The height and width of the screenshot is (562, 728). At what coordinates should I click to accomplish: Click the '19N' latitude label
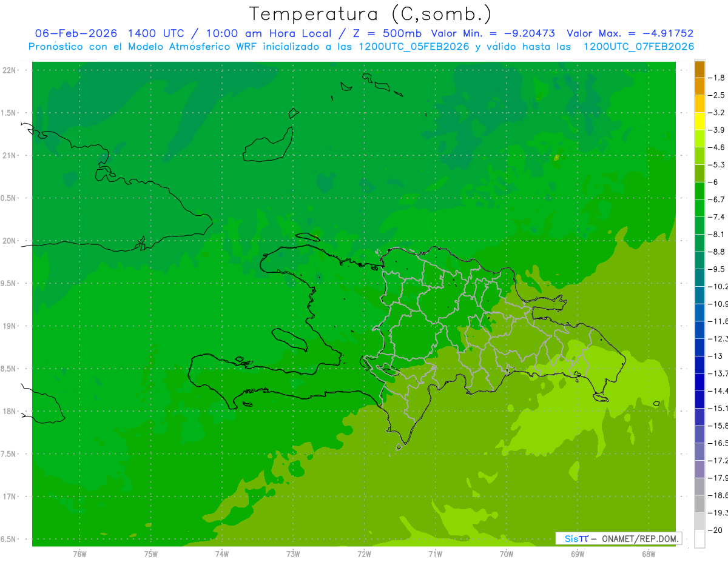pos(9,326)
